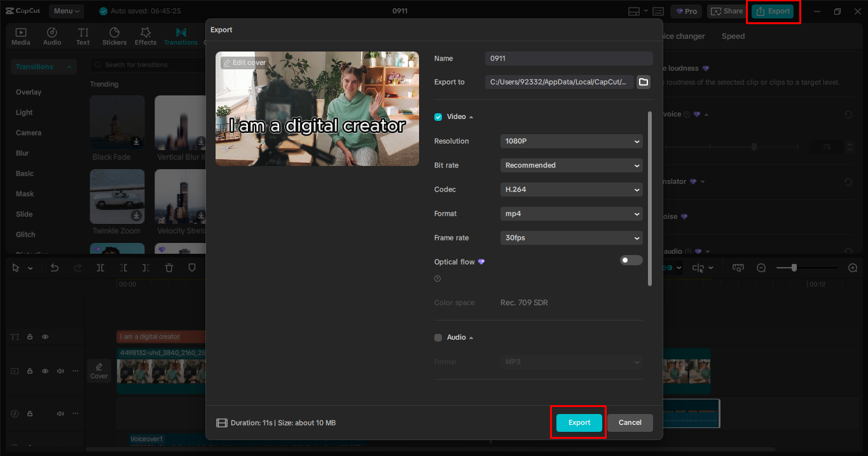Turn on the Optical flow toggle

(631, 260)
